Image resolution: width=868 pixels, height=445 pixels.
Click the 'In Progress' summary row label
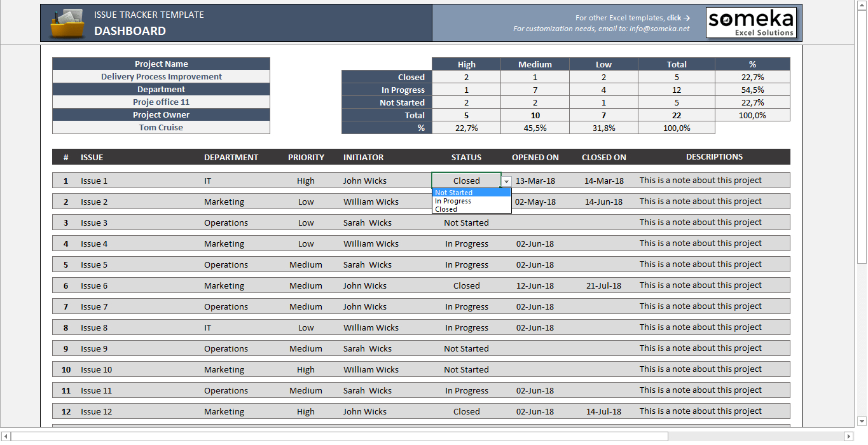coord(387,90)
